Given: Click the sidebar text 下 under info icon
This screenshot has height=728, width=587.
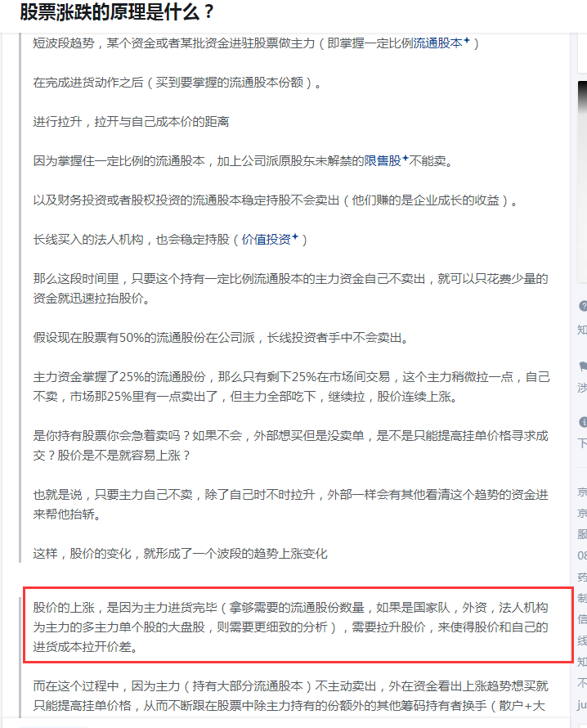Looking at the screenshot, I should [x=582, y=443].
